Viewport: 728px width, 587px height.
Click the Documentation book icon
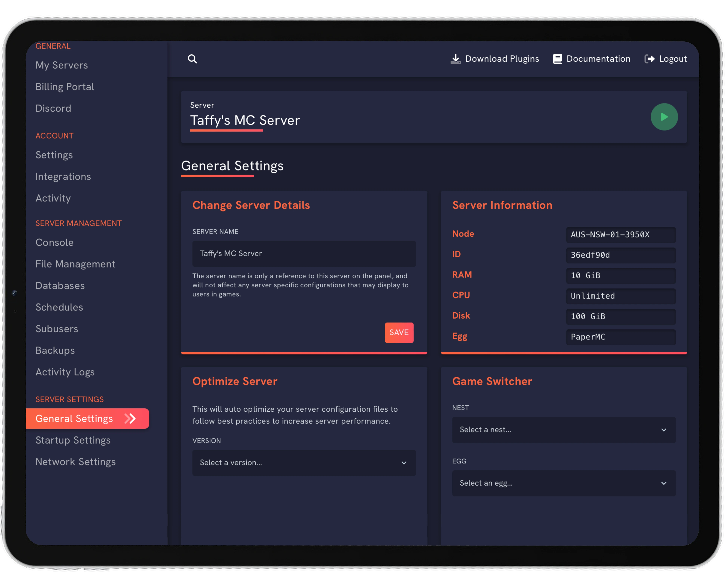[557, 59]
